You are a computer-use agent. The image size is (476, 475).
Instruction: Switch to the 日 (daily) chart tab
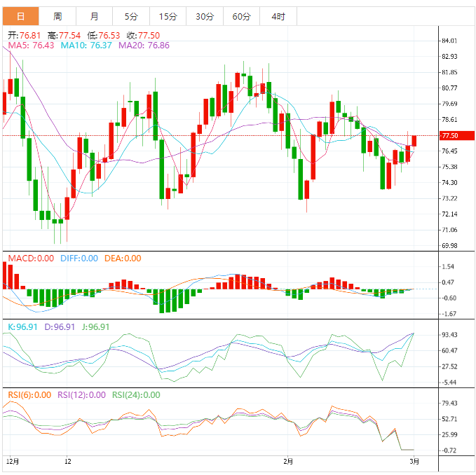(20, 16)
